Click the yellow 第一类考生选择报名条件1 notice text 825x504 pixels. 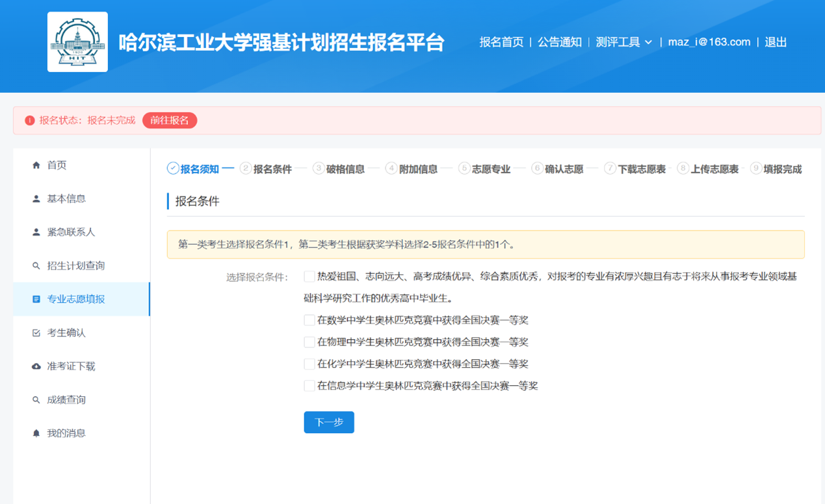click(x=347, y=245)
